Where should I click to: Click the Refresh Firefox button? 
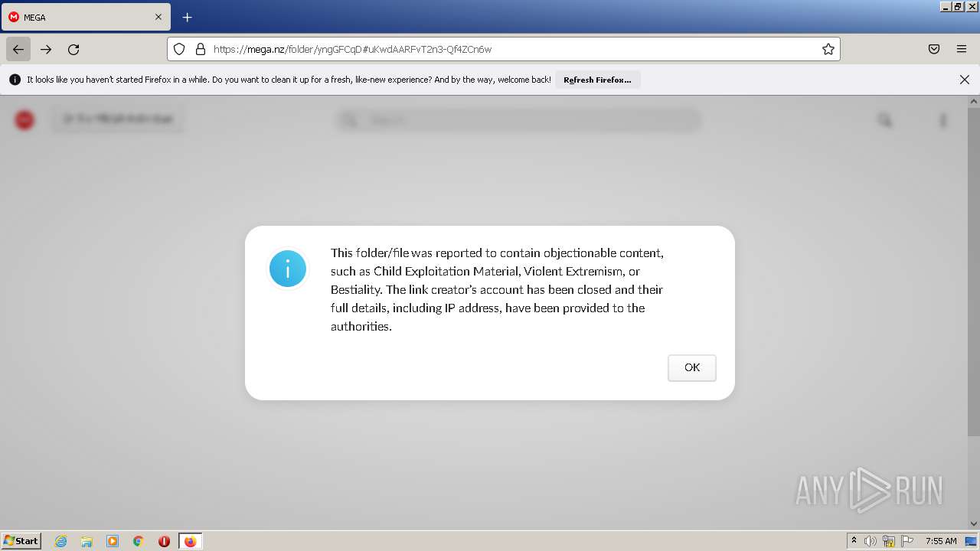tap(597, 80)
